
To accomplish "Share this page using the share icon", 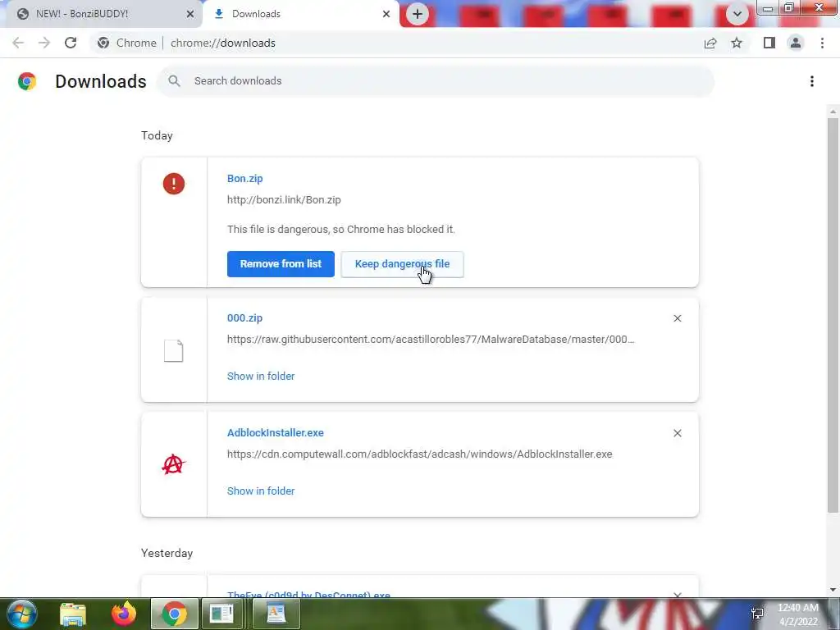I will 710,43.
